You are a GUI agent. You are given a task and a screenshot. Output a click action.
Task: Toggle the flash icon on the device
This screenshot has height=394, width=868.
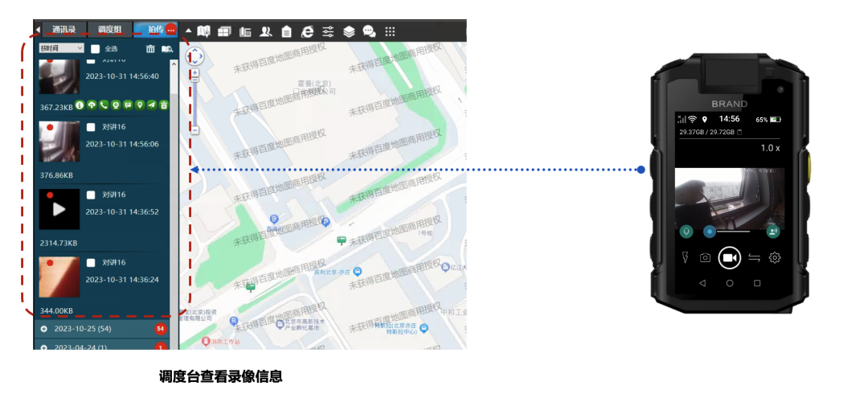[686, 257]
